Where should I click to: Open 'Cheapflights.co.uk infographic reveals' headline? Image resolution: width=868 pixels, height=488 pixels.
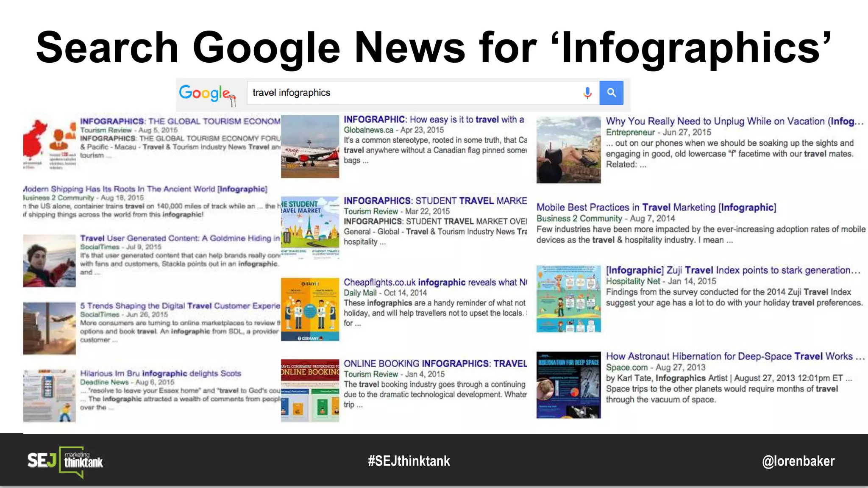[x=435, y=282]
